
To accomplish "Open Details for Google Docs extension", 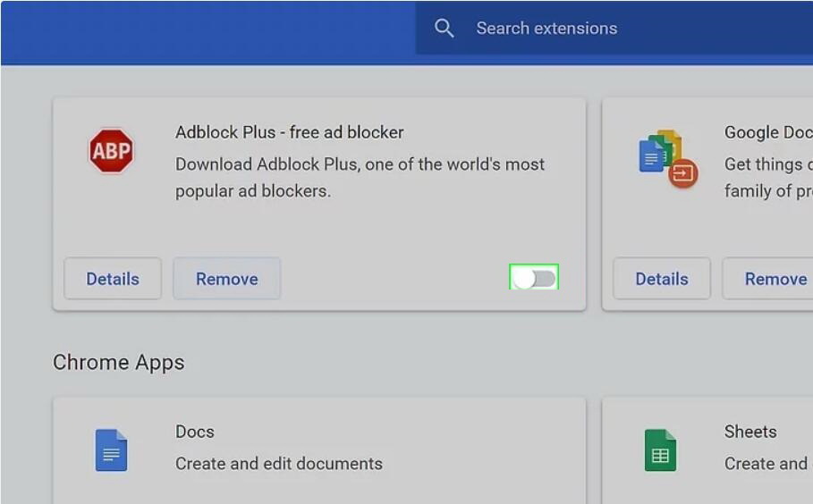I will point(662,279).
